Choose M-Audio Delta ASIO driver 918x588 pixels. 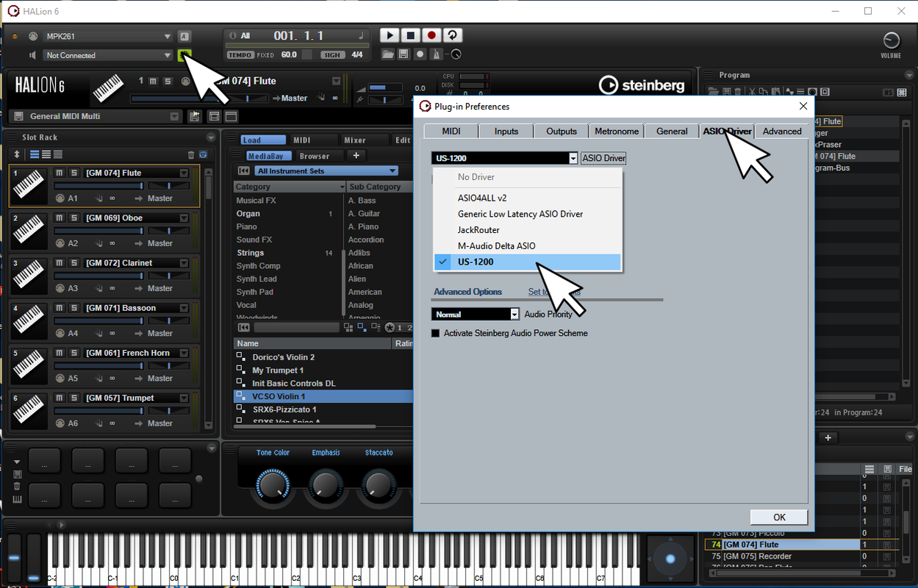coord(528,245)
